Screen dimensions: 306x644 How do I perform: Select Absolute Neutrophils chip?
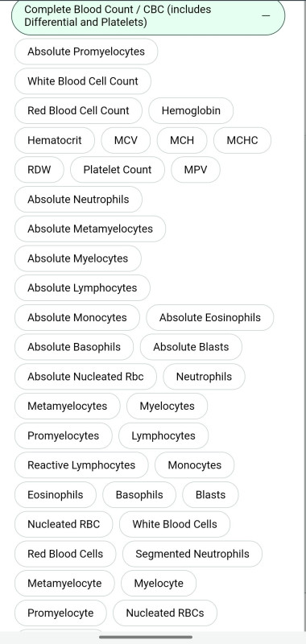(x=78, y=200)
